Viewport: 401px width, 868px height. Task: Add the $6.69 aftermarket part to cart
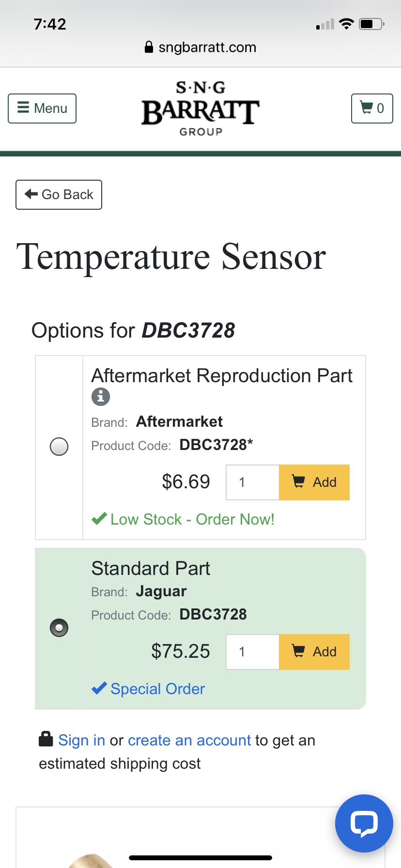coord(314,482)
